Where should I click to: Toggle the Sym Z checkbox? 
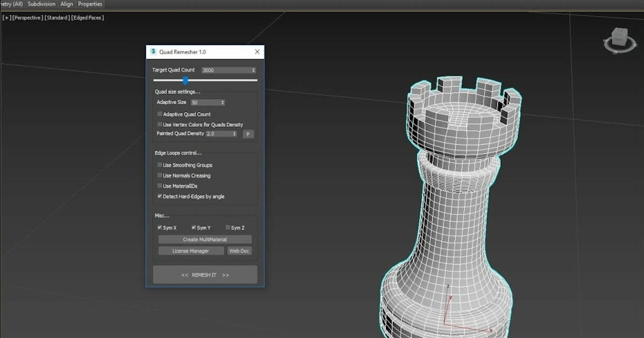pyautogui.click(x=228, y=227)
